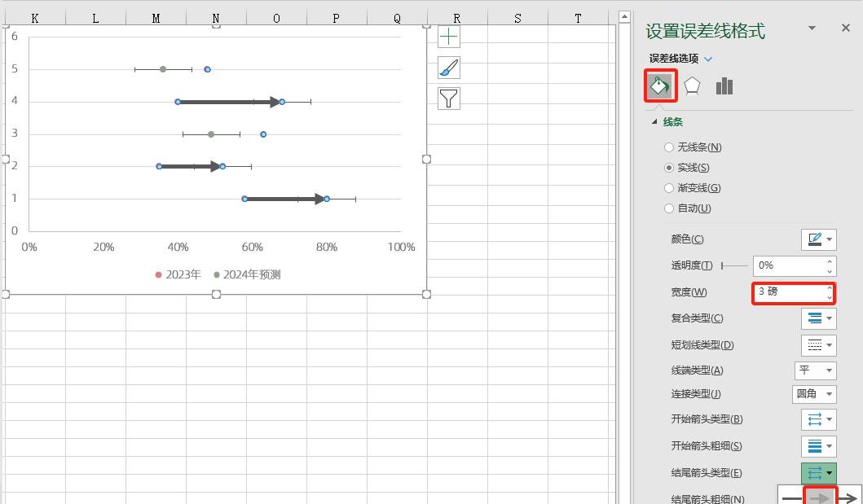Click the vertical axis label 6
The width and height of the screenshot is (863, 504).
15,37
